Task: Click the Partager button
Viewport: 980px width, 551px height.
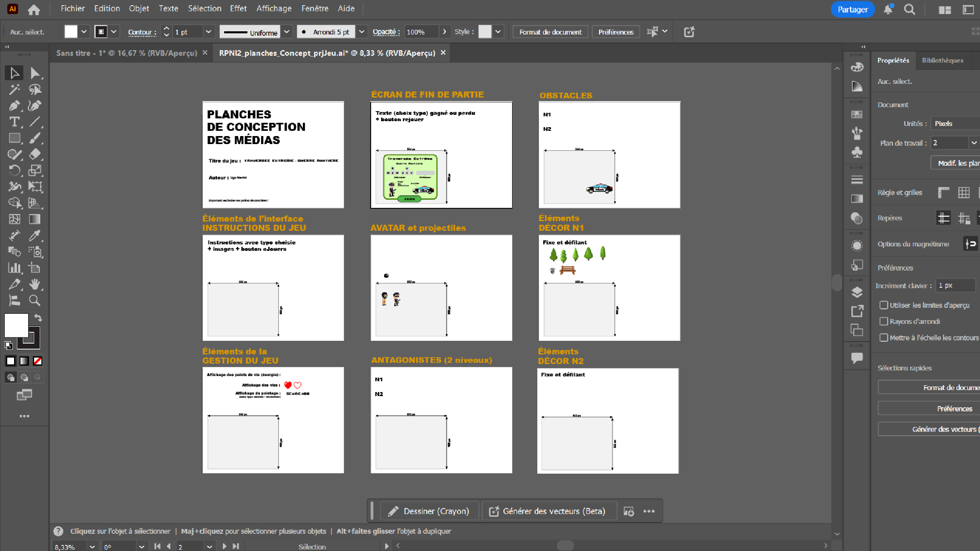Action: click(852, 9)
